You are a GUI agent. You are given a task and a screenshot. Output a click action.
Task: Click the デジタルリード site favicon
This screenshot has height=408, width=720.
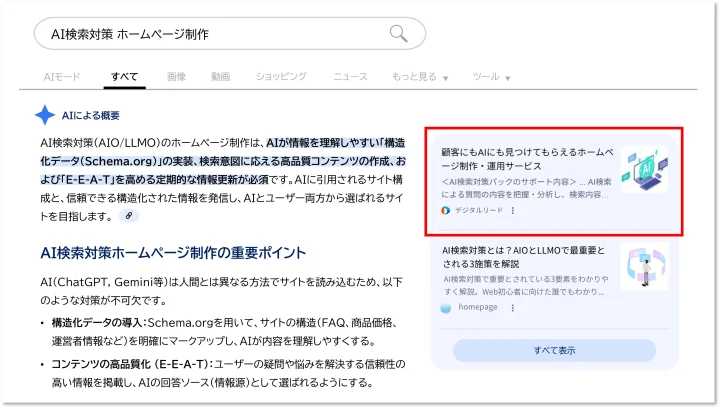point(446,210)
